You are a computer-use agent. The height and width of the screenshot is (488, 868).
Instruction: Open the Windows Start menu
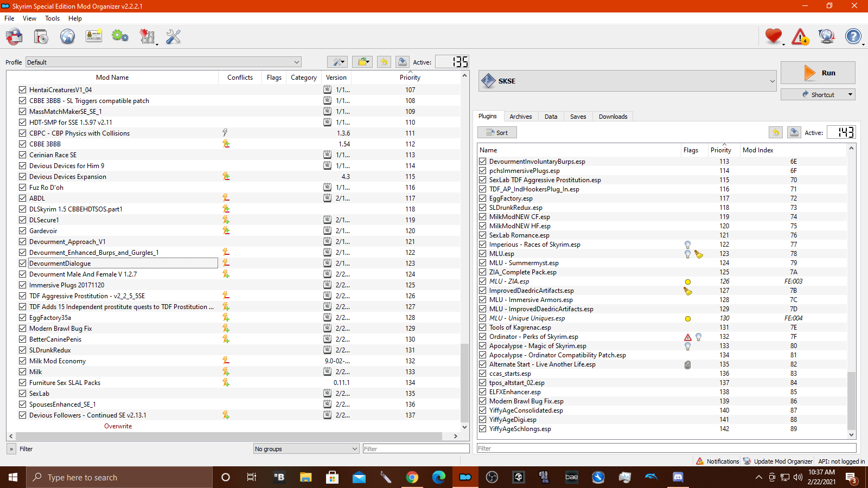pos(13,477)
